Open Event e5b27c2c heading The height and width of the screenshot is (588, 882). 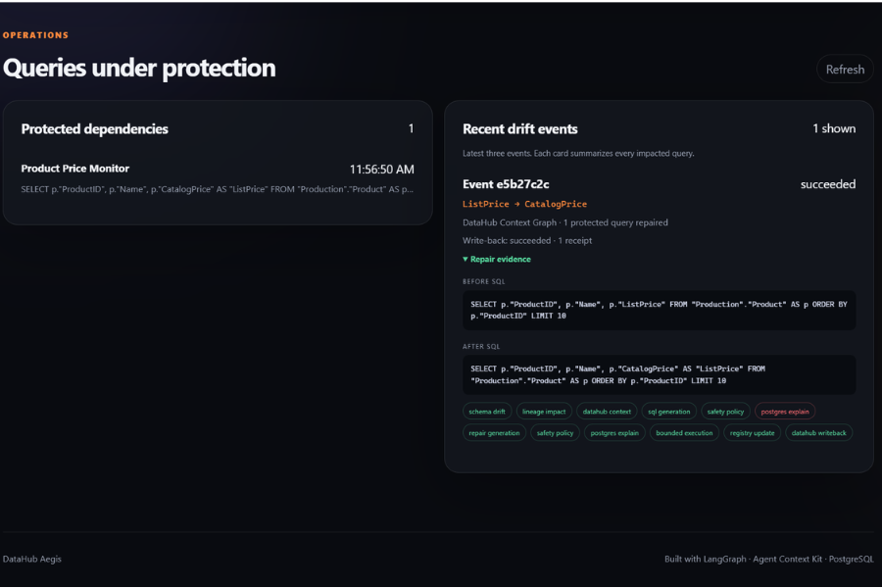click(x=506, y=184)
